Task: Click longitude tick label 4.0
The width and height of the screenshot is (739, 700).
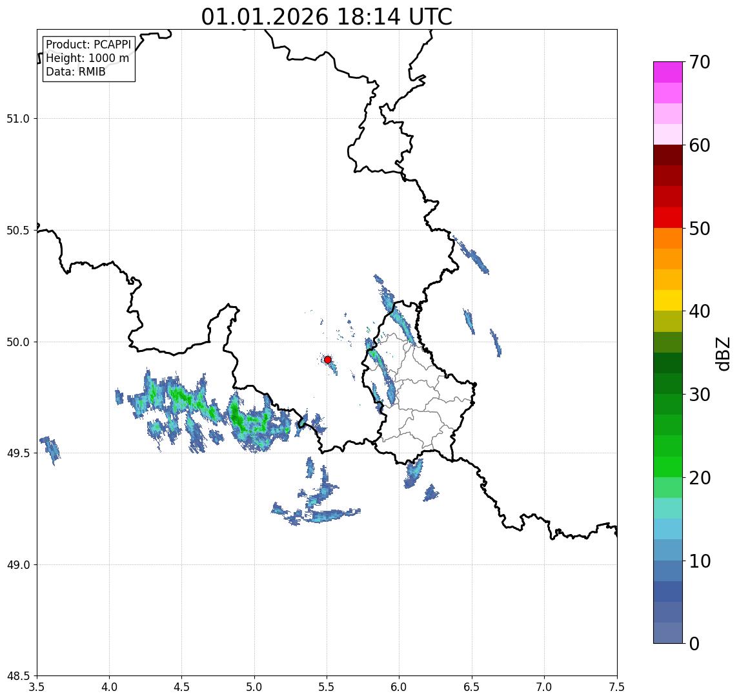Action: 109,686
